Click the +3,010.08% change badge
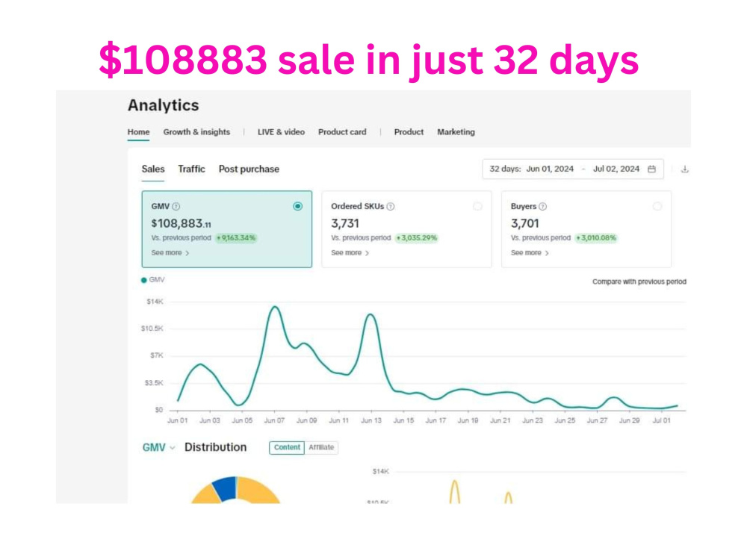 coord(596,238)
